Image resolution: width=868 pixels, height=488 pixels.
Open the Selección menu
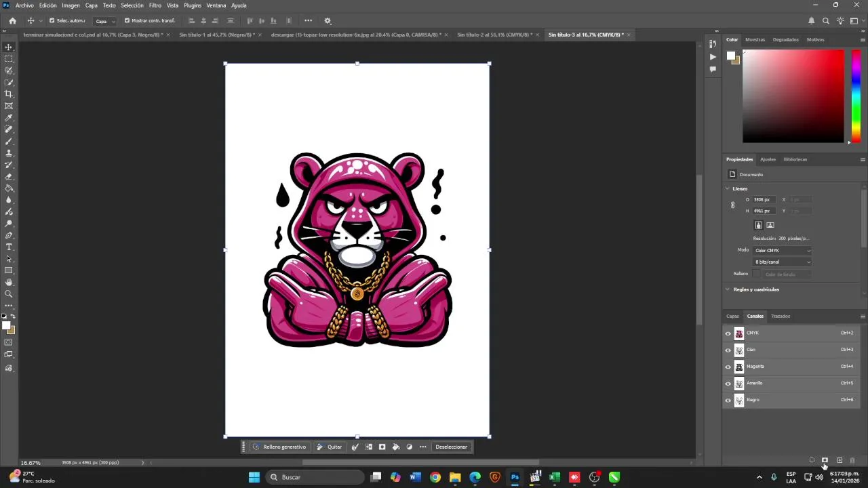coord(132,5)
